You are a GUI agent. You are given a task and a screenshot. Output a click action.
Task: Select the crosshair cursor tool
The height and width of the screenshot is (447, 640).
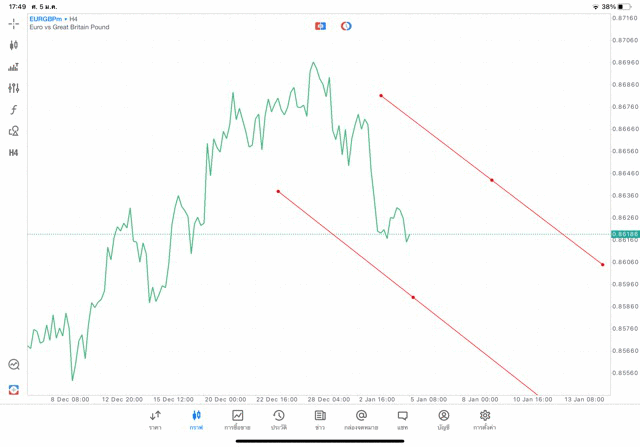point(14,24)
